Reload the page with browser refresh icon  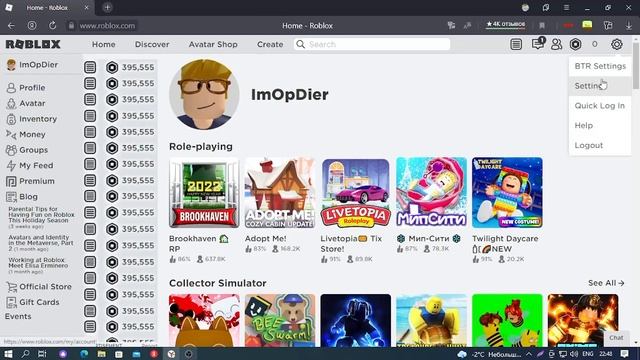53,25
